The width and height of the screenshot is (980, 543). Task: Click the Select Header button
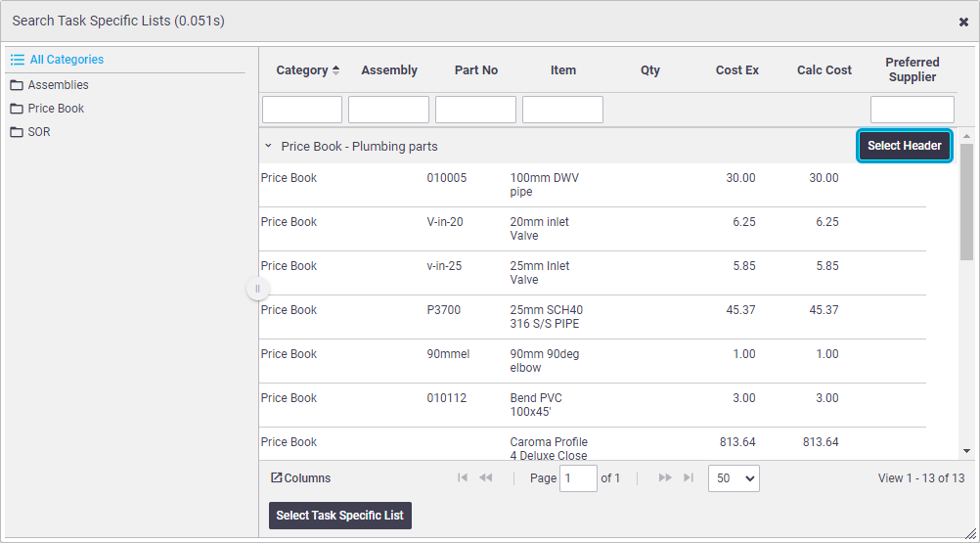[904, 146]
